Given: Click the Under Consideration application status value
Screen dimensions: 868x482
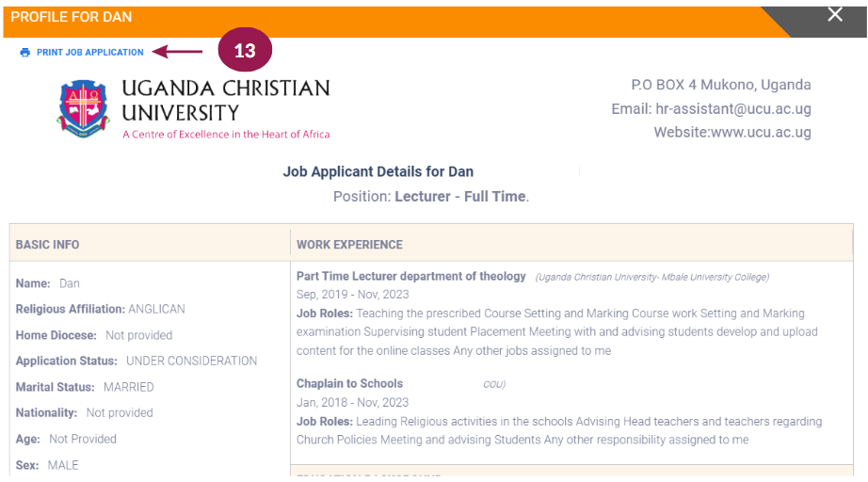Looking at the screenshot, I should [x=191, y=361].
